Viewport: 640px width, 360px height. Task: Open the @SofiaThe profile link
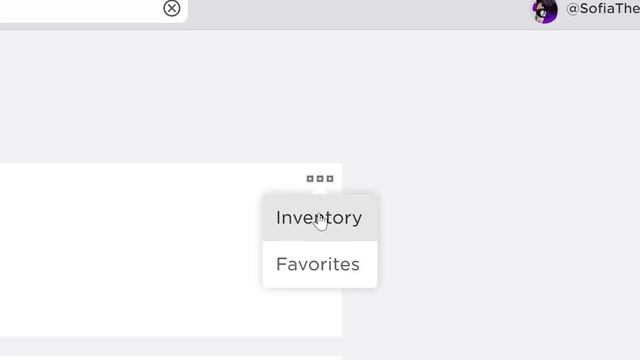pyautogui.click(x=603, y=9)
